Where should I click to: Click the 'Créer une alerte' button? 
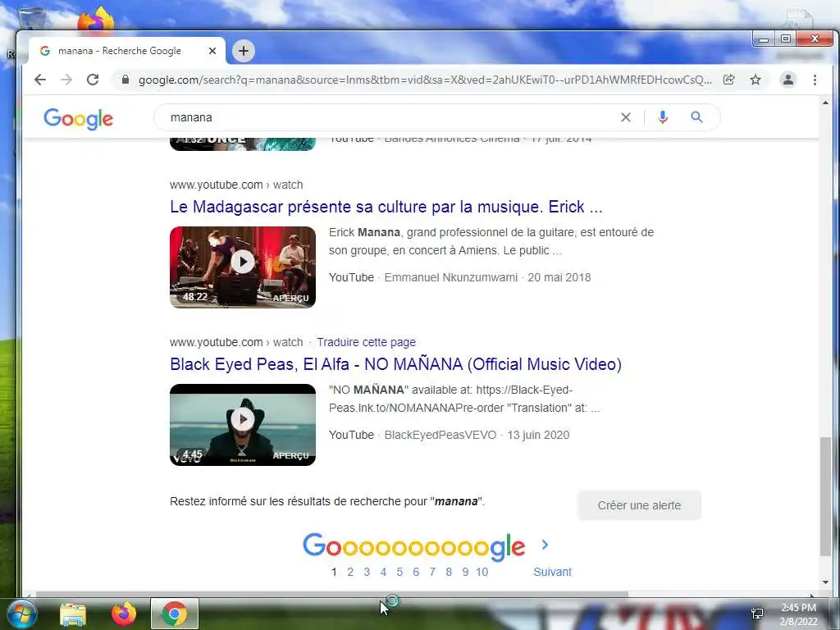639,505
